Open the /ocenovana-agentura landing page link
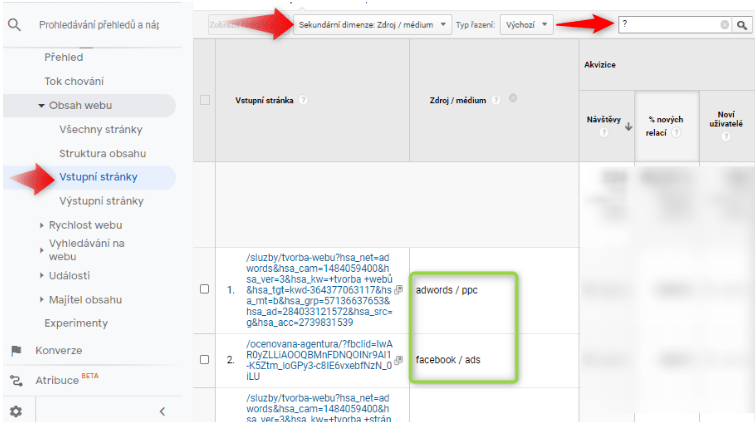The width and height of the screenshot is (756, 441). [x=319, y=360]
